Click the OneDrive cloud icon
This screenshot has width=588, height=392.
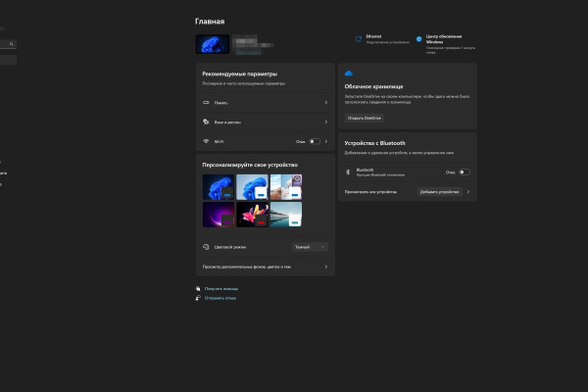(348, 73)
